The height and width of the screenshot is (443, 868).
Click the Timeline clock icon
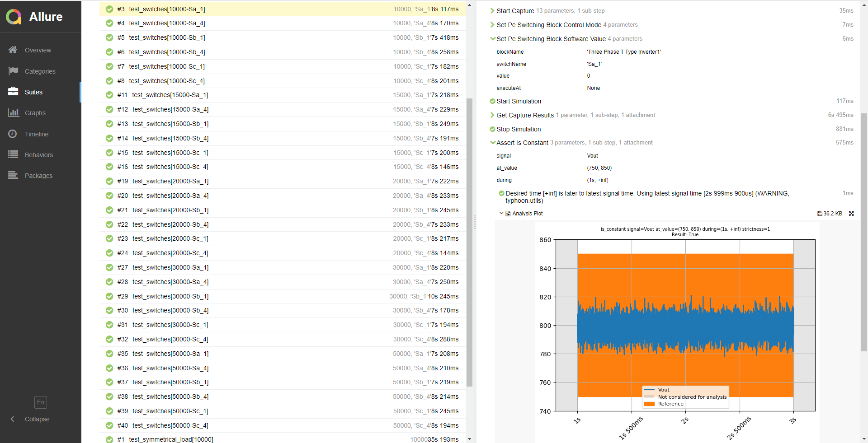tap(13, 134)
